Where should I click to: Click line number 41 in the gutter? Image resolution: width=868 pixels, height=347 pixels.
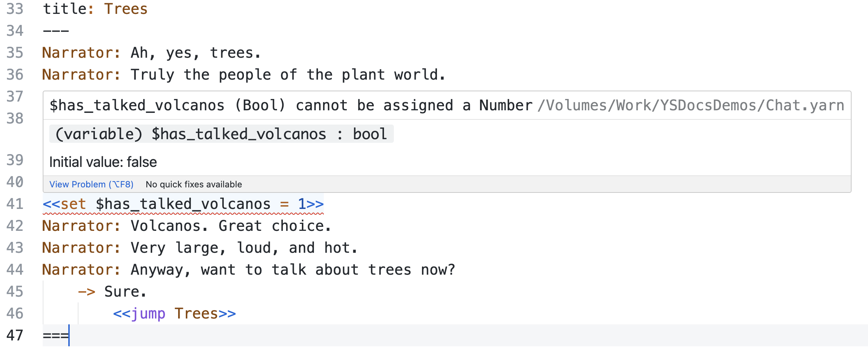(15, 204)
